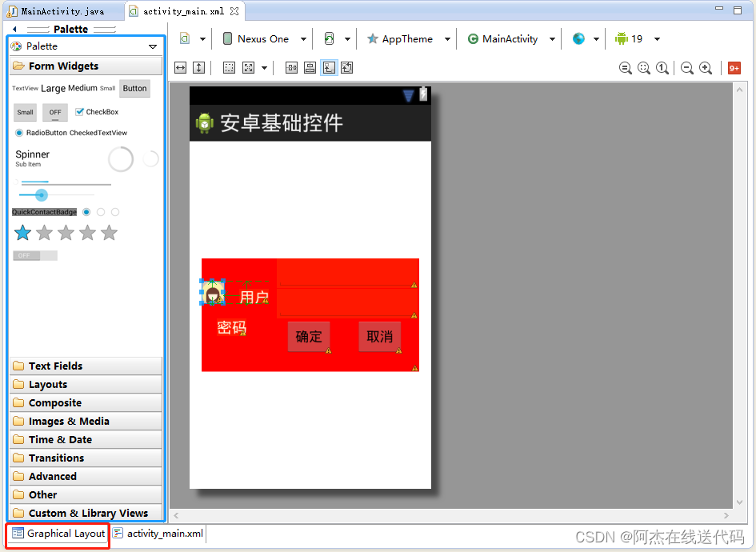Screen dimensions: 756x552
Task: Click the show margins toolbar icon
Action: pyautogui.click(x=229, y=68)
